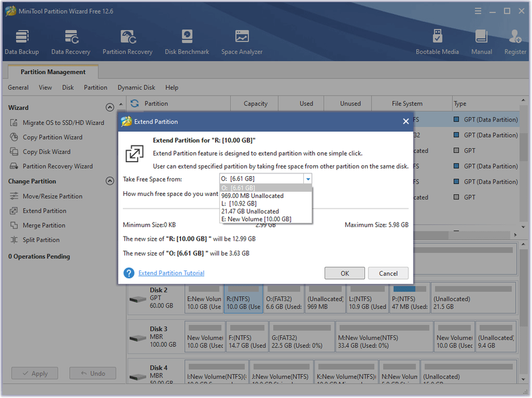The image size is (532, 398).
Task: Select the J:New Volume(NTFS) partition on Disk 4
Action: click(281, 372)
